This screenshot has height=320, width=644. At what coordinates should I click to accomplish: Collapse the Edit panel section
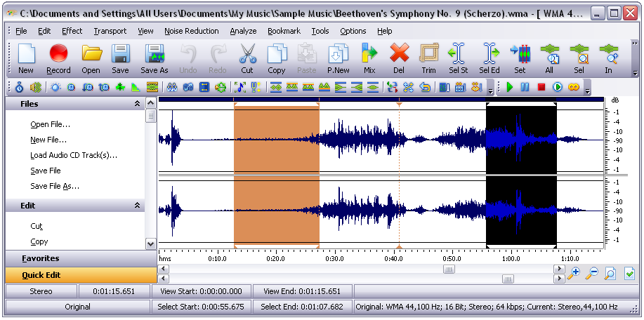click(137, 206)
